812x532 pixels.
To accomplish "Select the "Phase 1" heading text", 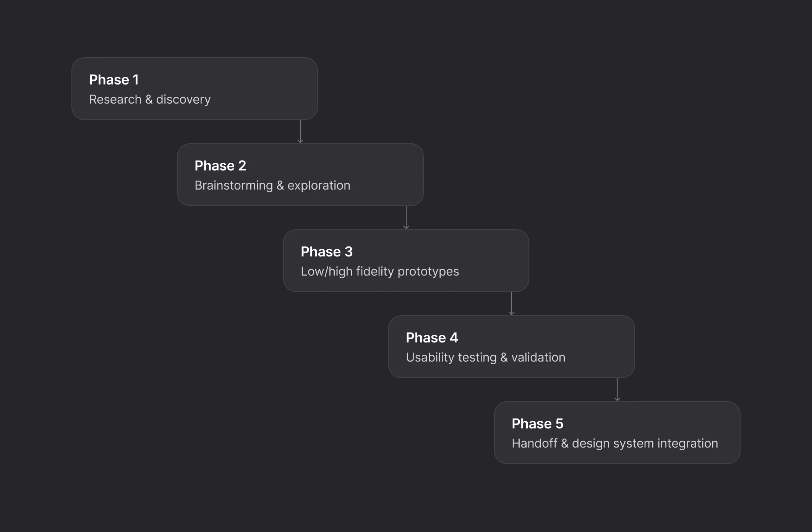I will pos(114,80).
